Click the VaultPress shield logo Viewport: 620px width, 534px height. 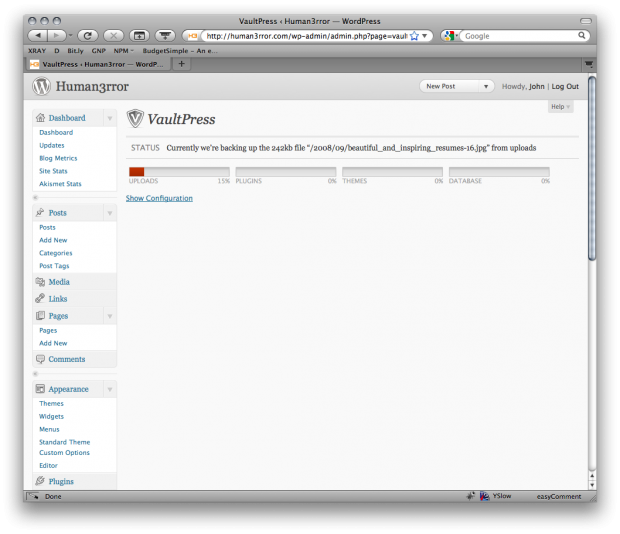135,118
